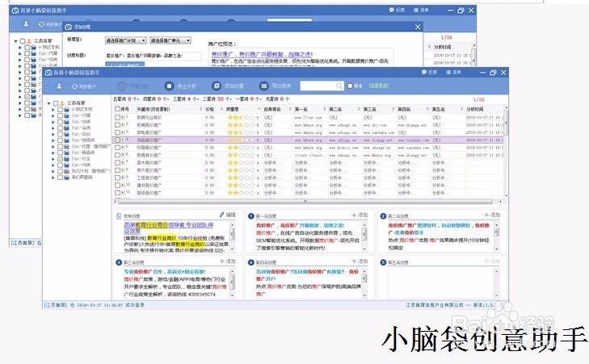Click the table horizontal scrollbar
589x364 pixels.
pos(305,202)
